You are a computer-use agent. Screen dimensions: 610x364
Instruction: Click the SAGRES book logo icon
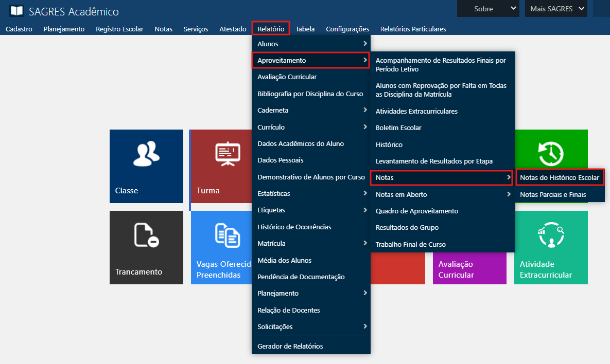[16, 11]
